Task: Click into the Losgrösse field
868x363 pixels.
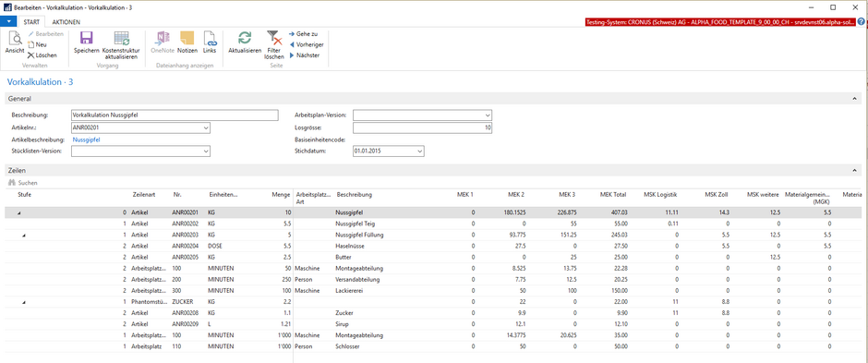Action: click(x=422, y=128)
